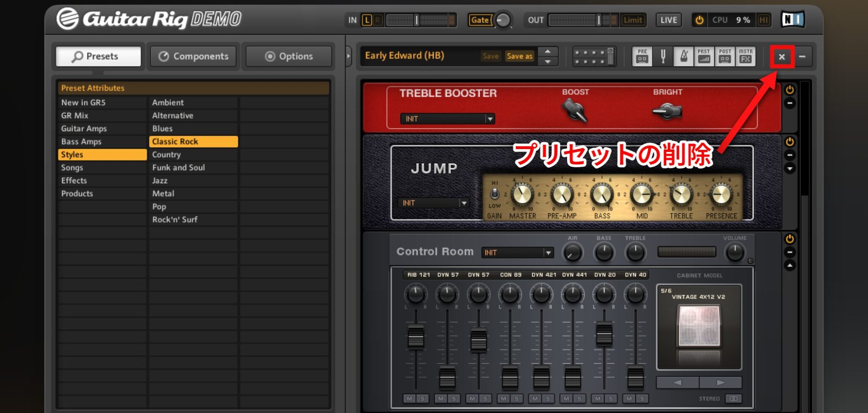This screenshot has height=413, width=868.
Task: Click the Save as button
Action: [519, 56]
